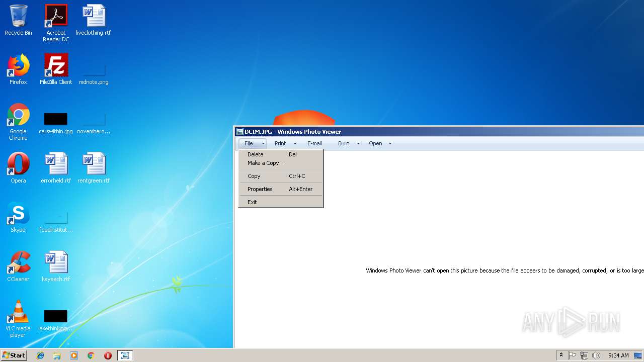Open VLC media player shortcut
This screenshot has width=644, height=362.
pyautogui.click(x=18, y=319)
